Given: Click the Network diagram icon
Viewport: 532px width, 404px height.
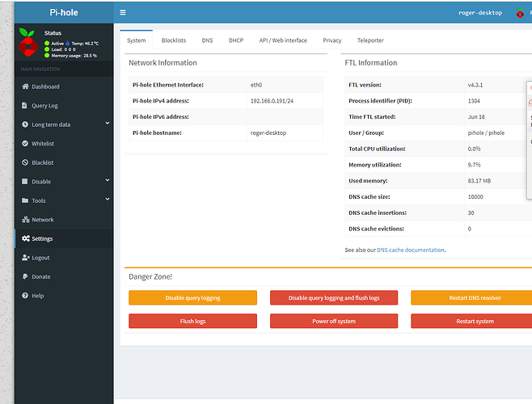Looking at the screenshot, I should [x=25, y=220].
